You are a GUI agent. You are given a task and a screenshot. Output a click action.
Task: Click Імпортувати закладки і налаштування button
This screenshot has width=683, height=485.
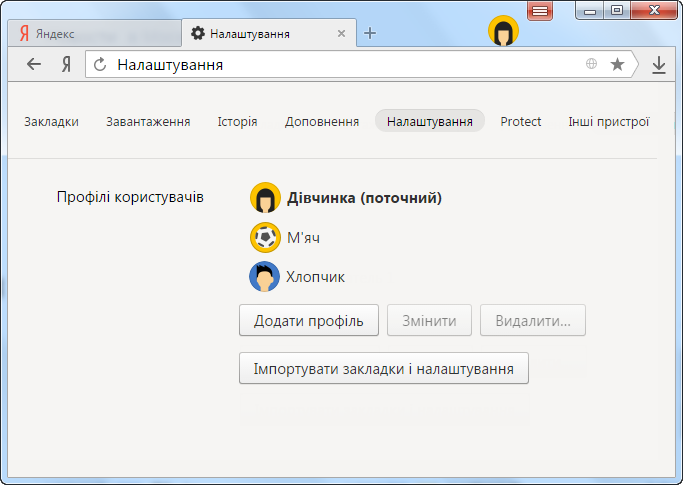pyautogui.click(x=384, y=368)
